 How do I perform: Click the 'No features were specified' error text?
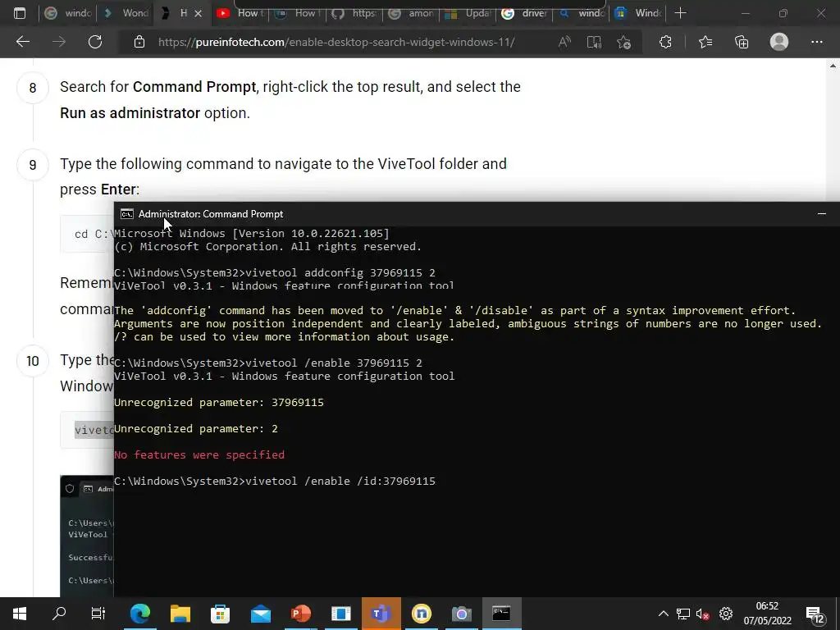coord(199,454)
